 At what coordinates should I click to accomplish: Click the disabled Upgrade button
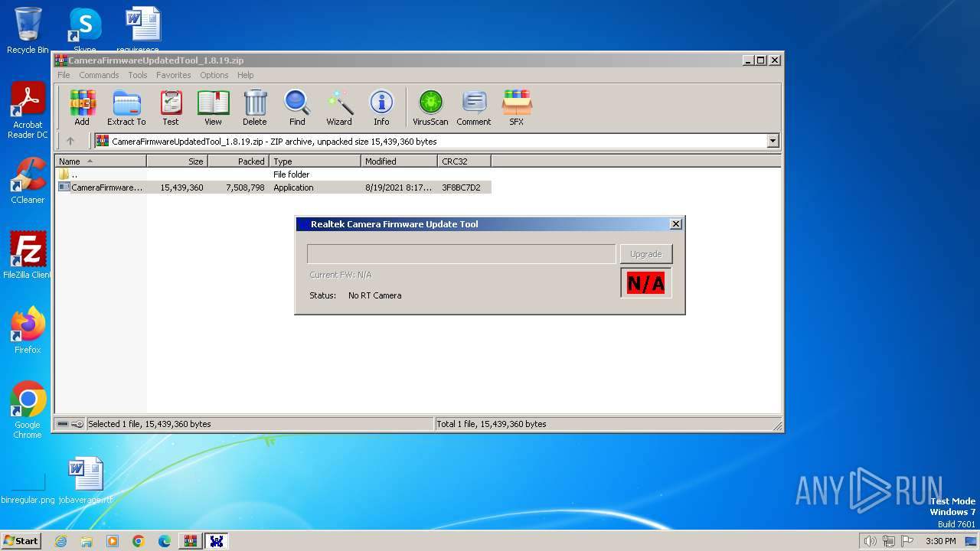tap(645, 254)
